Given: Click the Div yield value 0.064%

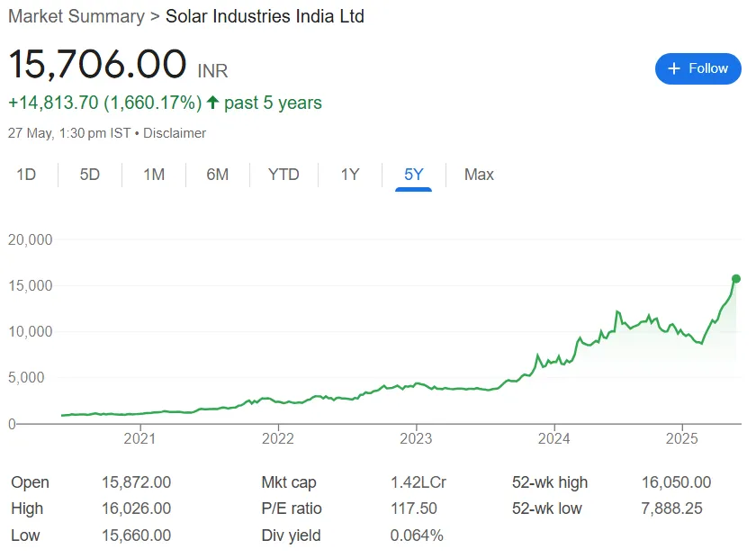Looking at the screenshot, I should point(417,535).
